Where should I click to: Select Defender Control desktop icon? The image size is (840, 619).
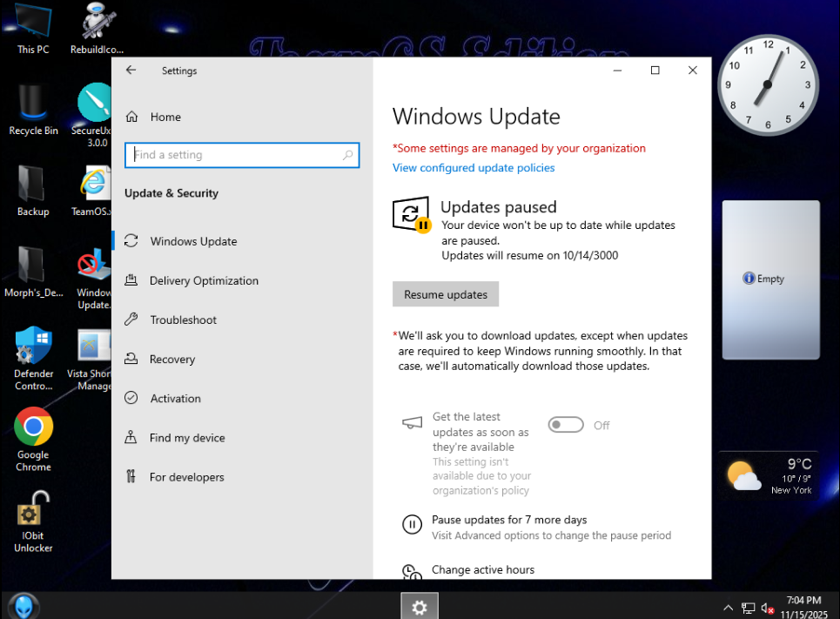(x=33, y=359)
